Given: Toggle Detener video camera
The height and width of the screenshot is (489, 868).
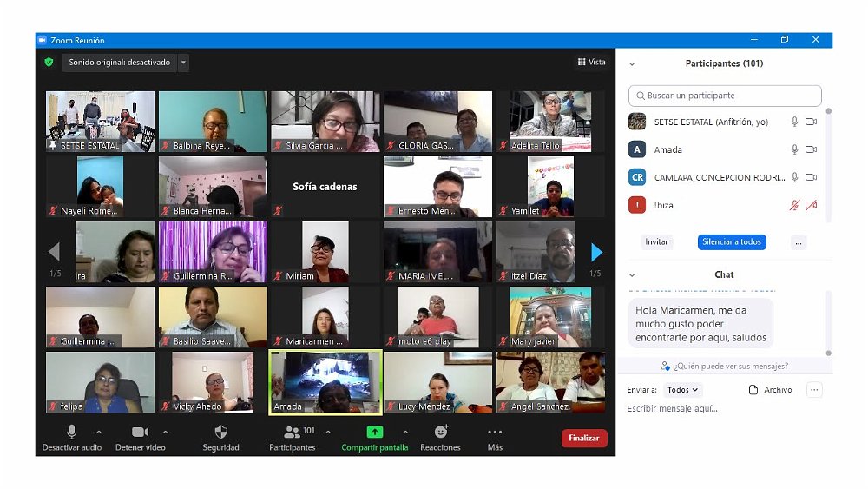Looking at the screenshot, I should pos(140,433).
